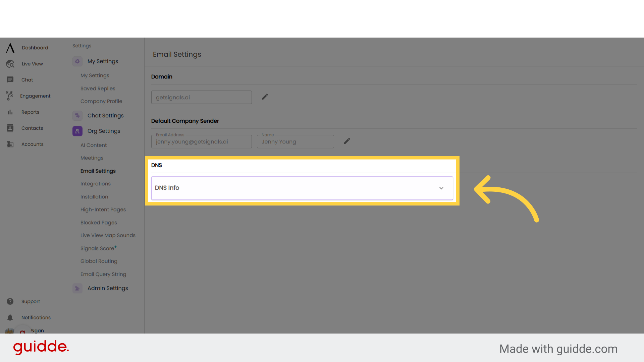The width and height of the screenshot is (644, 362).
Task: Open Live View globe icon
Action: point(10,64)
